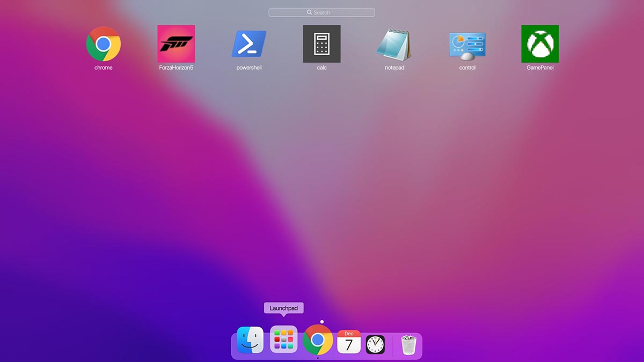Viewport: 644px width, 362px height.
Task: Open the Calendar icon in the dock
Action: tap(349, 342)
